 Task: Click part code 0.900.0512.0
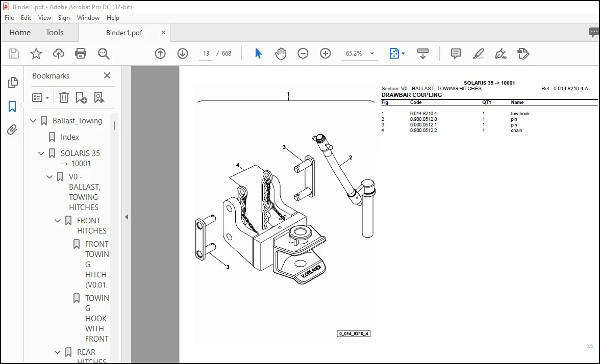coord(423,119)
